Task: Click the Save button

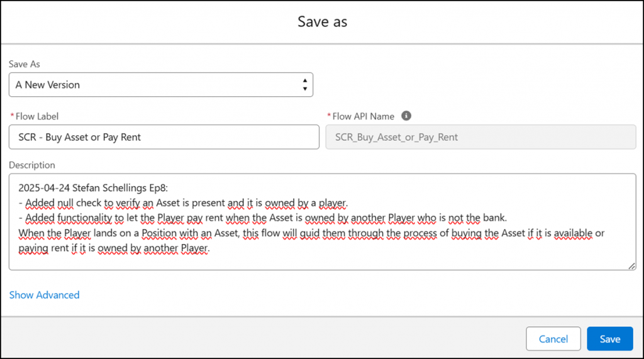Action: tap(610, 339)
